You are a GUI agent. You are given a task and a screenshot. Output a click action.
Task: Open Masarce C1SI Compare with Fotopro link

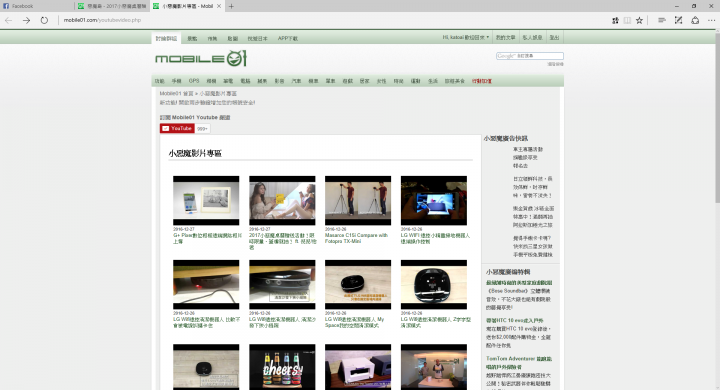pyautogui.click(x=357, y=238)
